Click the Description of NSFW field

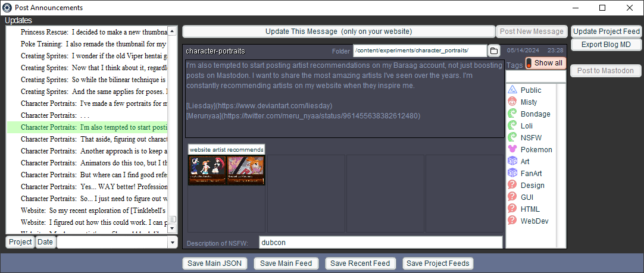point(381,243)
